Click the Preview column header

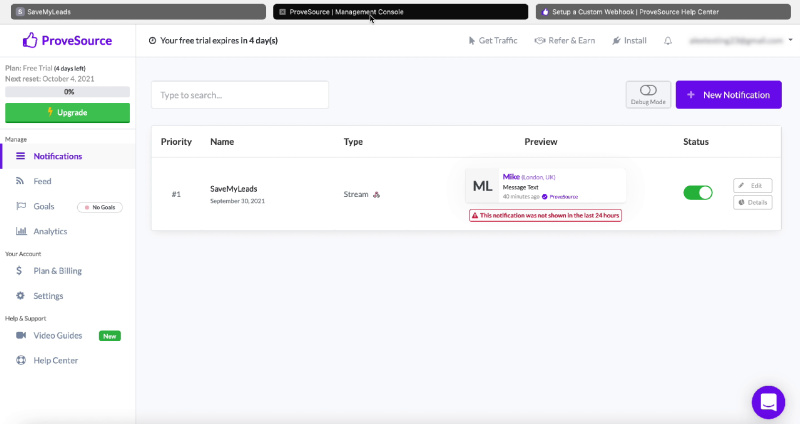(541, 142)
